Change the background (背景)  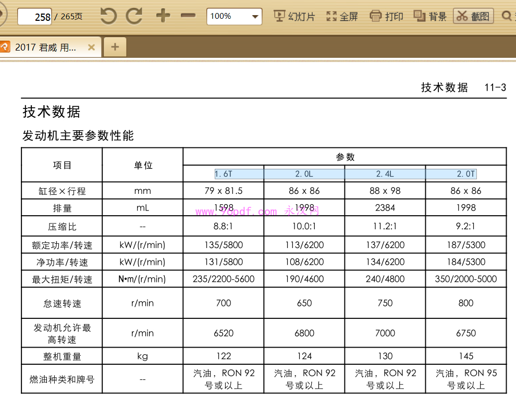click(x=430, y=16)
